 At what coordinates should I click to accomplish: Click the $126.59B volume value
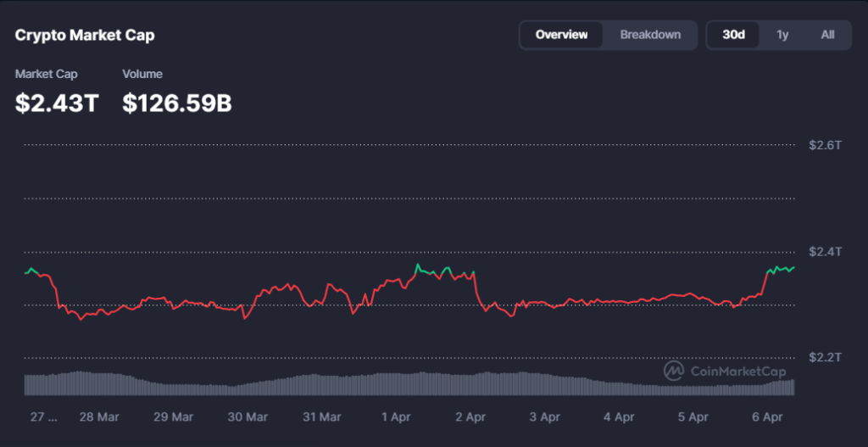point(177,103)
